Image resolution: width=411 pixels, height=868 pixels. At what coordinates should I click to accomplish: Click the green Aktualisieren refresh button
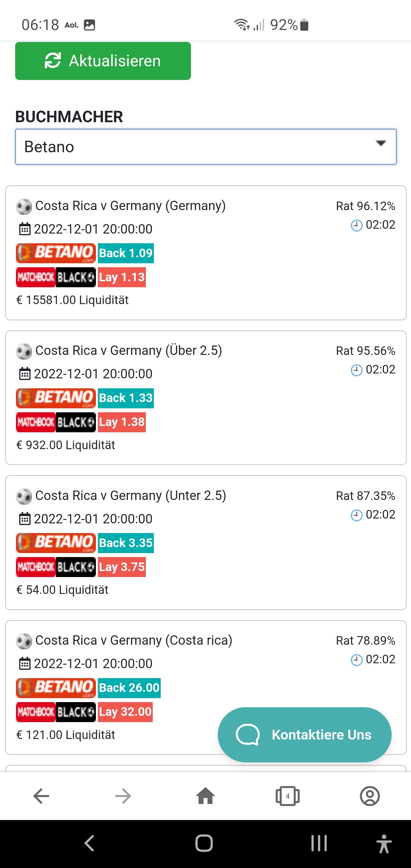(103, 61)
